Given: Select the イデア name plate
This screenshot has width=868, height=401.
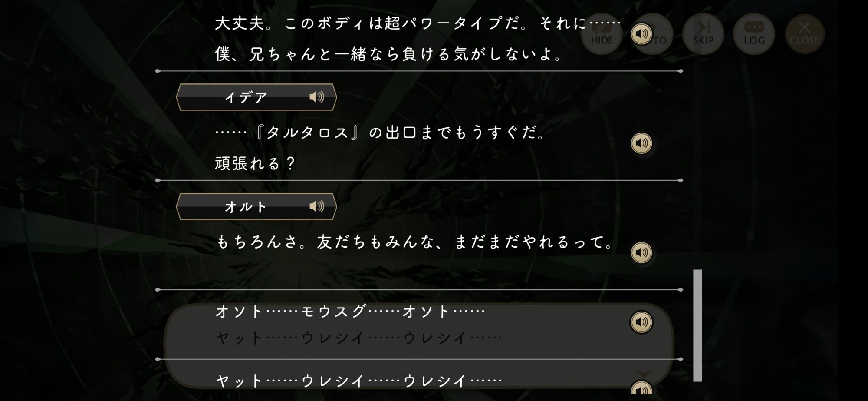Looking at the screenshot, I should point(256,97).
